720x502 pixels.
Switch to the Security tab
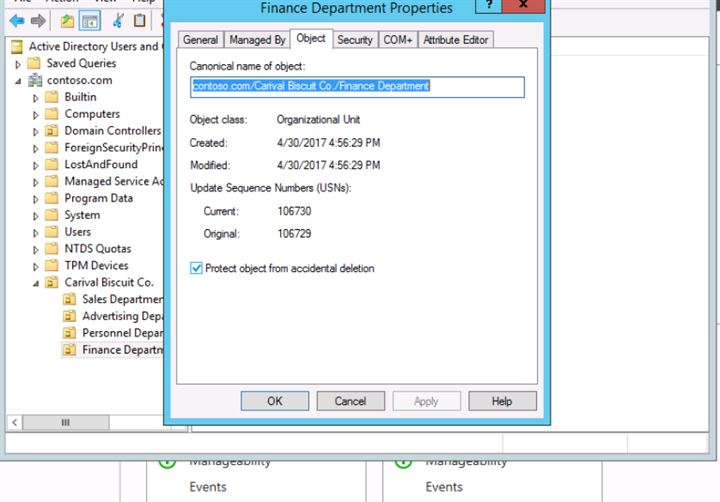354,40
